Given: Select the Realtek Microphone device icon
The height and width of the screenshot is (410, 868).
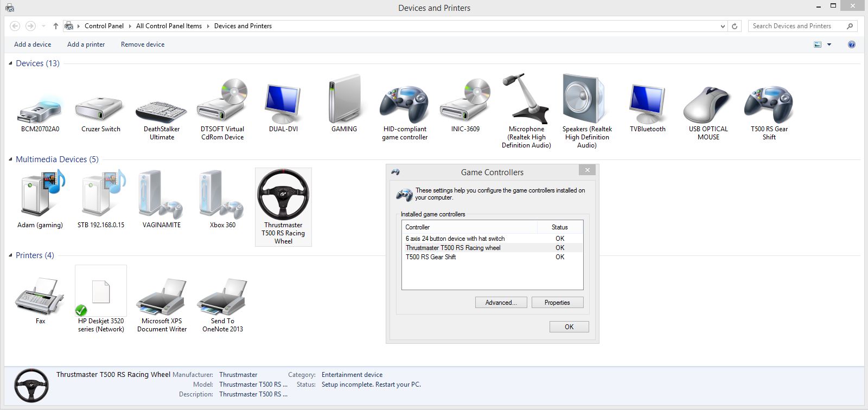Looking at the screenshot, I should coord(526,98).
